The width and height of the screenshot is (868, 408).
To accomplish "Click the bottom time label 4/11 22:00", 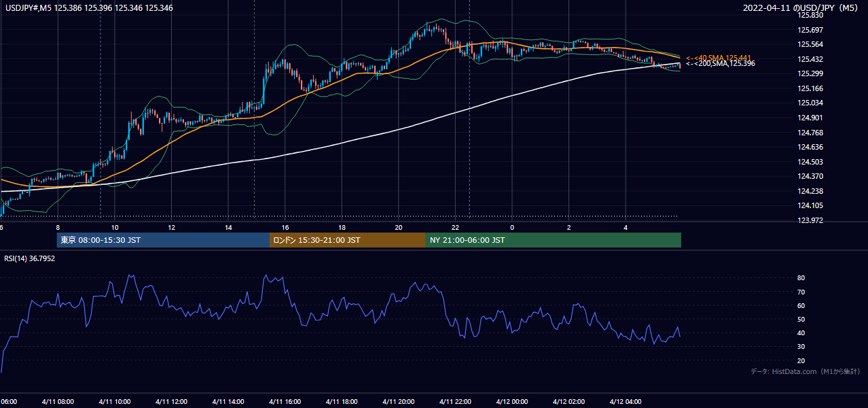I will 455,401.
